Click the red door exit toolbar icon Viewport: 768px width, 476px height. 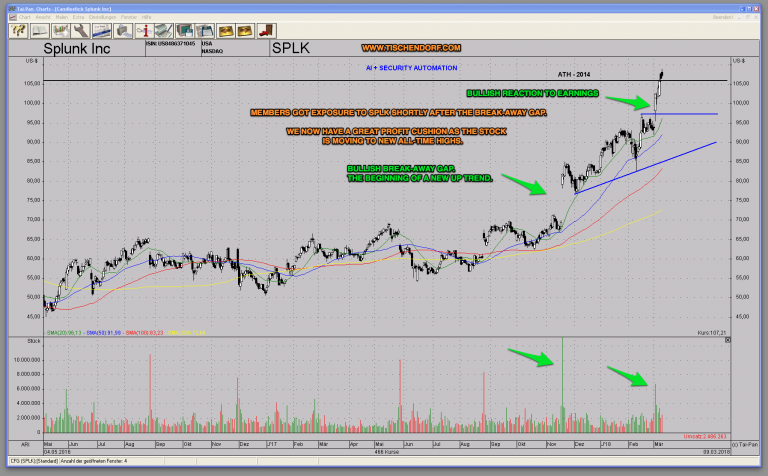click(265, 31)
